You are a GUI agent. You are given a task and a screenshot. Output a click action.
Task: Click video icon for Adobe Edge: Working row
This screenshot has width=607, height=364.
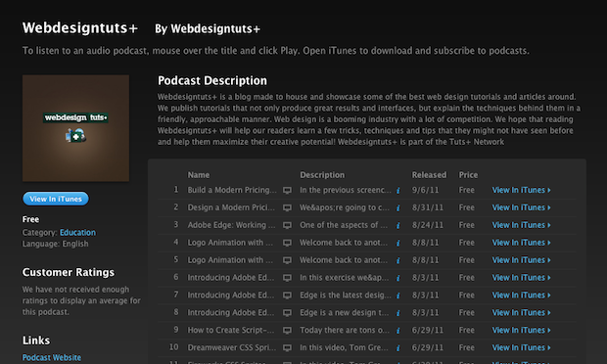click(287, 225)
